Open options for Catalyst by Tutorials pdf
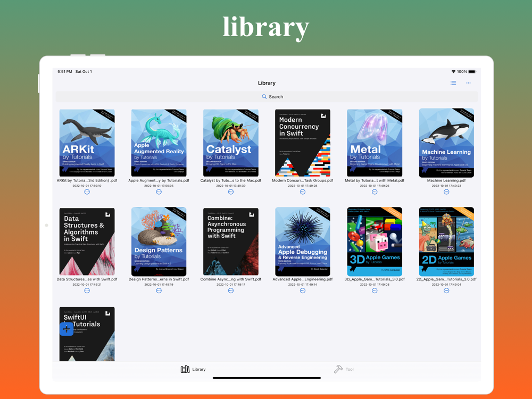532x399 pixels. [x=231, y=192]
